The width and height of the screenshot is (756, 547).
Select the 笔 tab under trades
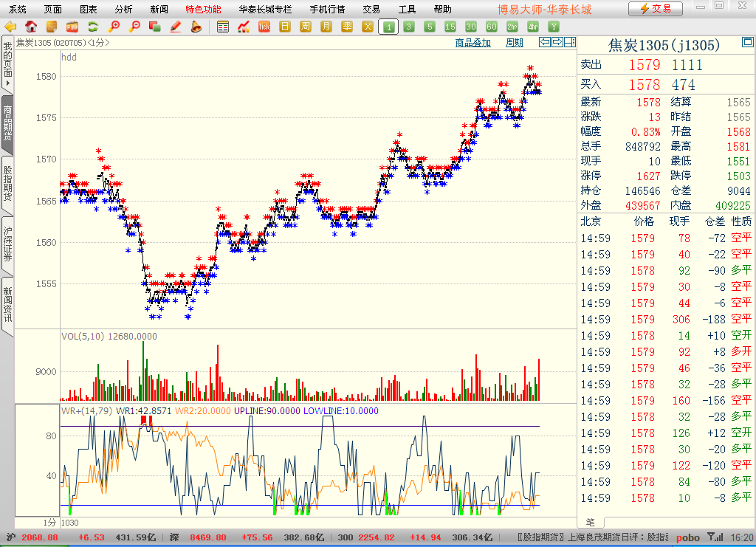(x=591, y=522)
